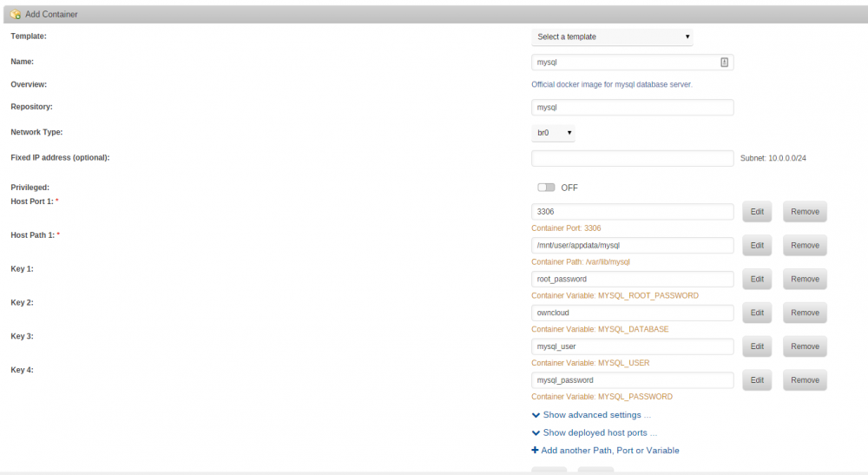
Task: Remove the Key 2 owncloud variable
Action: click(805, 313)
